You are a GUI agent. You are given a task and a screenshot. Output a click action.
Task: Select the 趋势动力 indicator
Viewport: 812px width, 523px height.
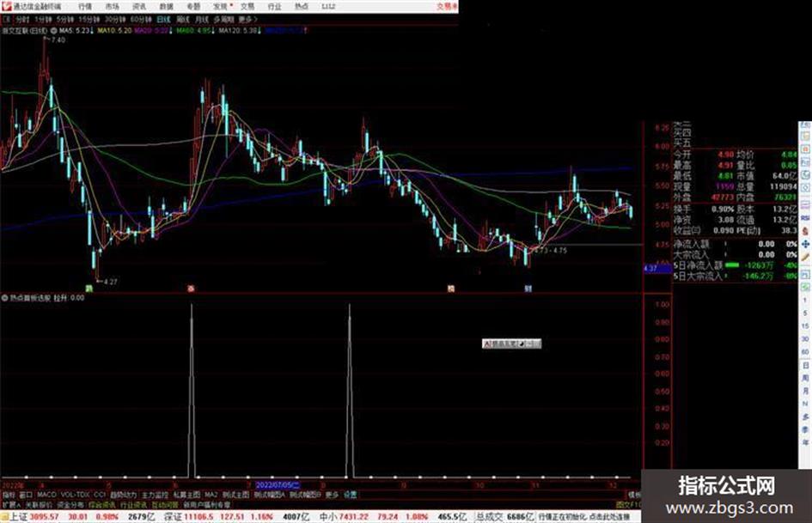[x=123, y=495]
